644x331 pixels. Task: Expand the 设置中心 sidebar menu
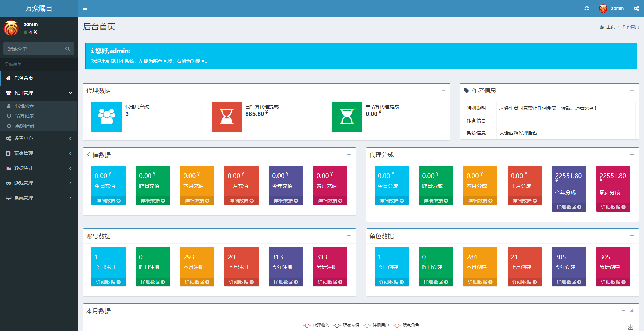pos(39,138)
